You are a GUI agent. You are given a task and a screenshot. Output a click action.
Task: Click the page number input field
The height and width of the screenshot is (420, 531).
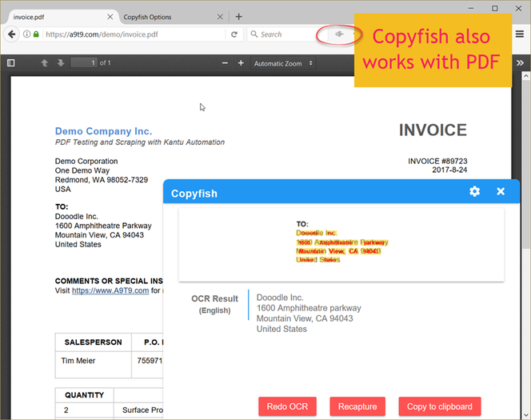point(84,63)
